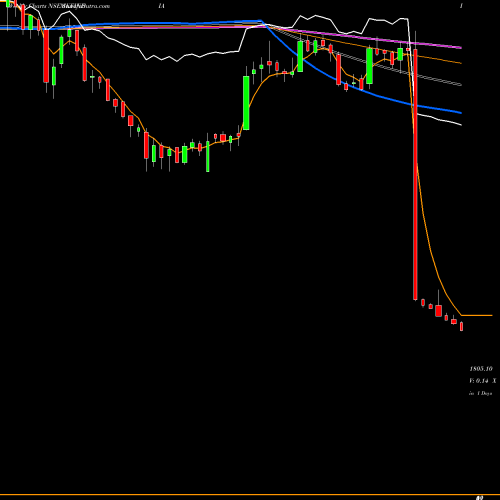Select the tallest green candlestick mid-chart
This screenshot has height=500, width=500.
pyautogui.click(x=246, y=103)
